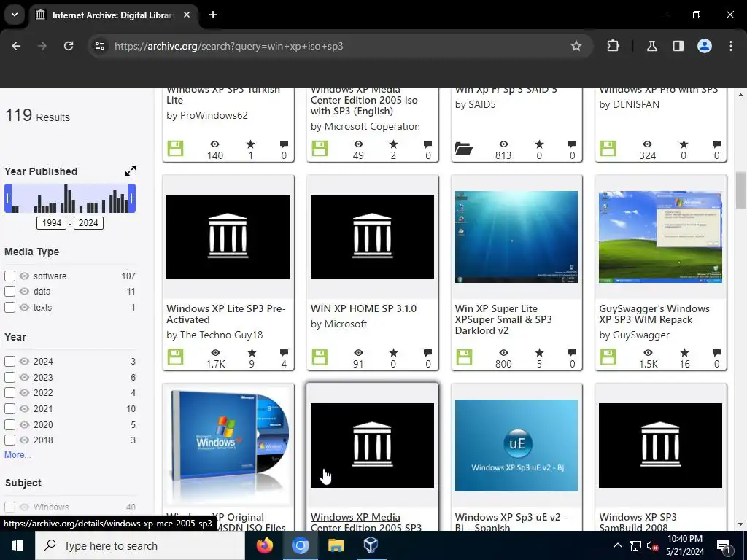This screenshot has height=560, width=747.
Task: Go back to the previous page
Action: tap(16, 46)
